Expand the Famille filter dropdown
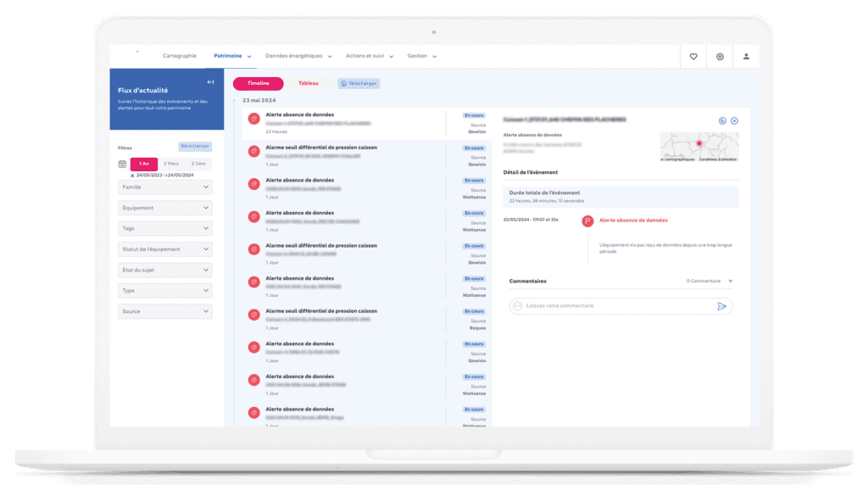The image size is (868, 485). pyautogui.click(x=165, y=187)
